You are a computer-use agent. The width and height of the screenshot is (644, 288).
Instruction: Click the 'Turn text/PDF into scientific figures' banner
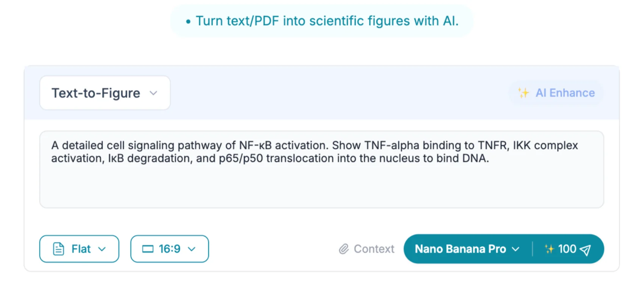[327, 21]
